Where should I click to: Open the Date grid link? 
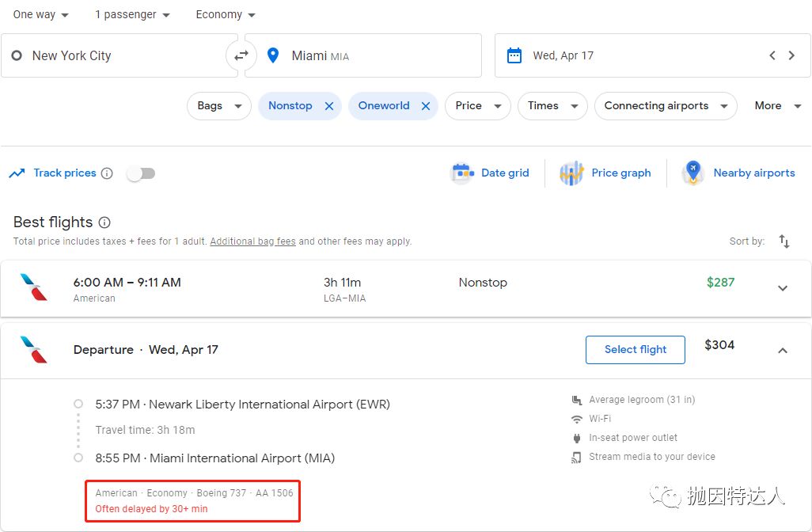(x=505, y=173)
